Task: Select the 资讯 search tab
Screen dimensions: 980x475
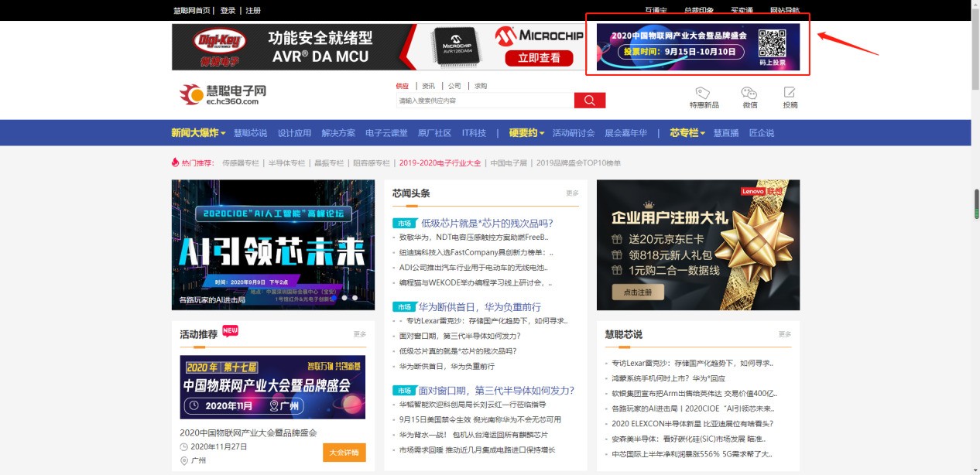Action: 428,86
